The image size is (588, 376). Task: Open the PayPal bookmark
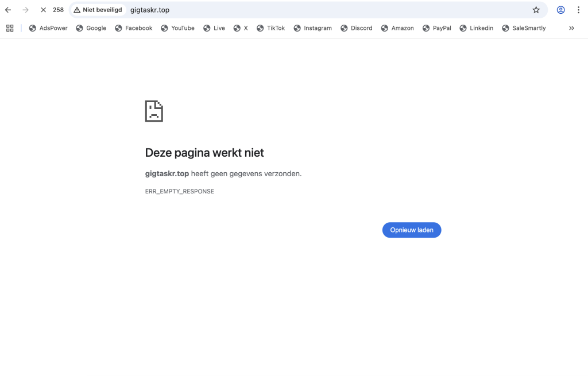(x=437, y=28)
